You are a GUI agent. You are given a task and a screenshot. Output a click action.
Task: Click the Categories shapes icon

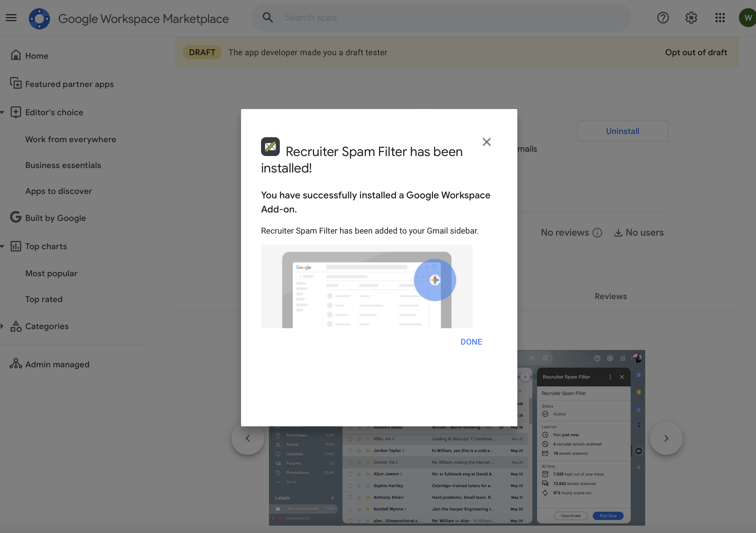coord(16,326)
